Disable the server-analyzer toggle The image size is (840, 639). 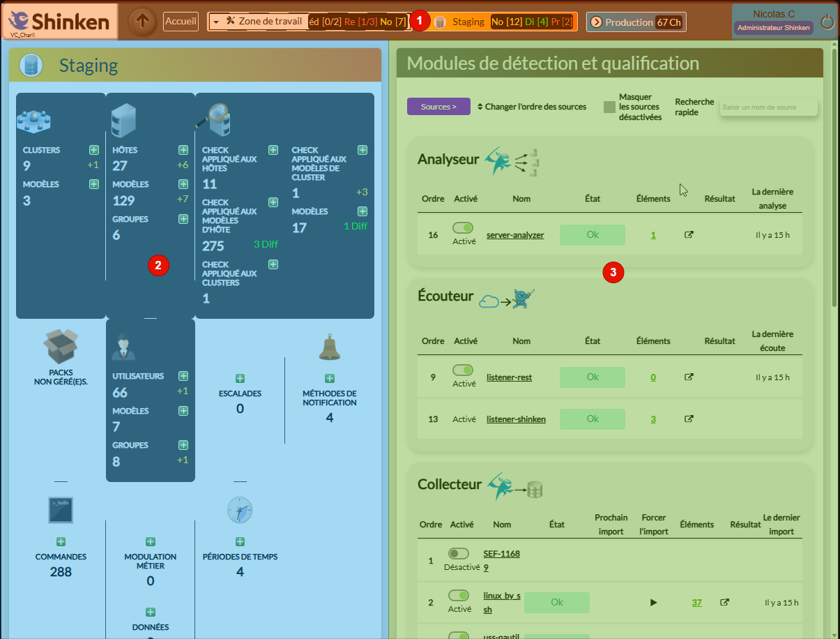[463, 228]
